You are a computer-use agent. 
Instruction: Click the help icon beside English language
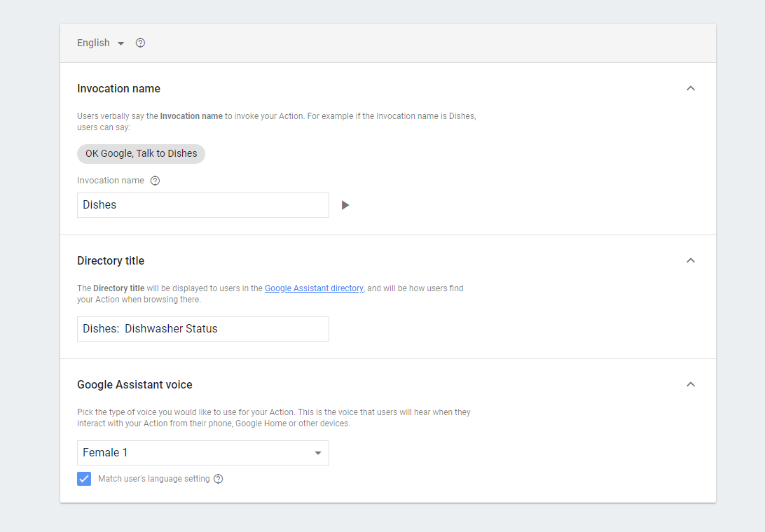click(140, 43)
